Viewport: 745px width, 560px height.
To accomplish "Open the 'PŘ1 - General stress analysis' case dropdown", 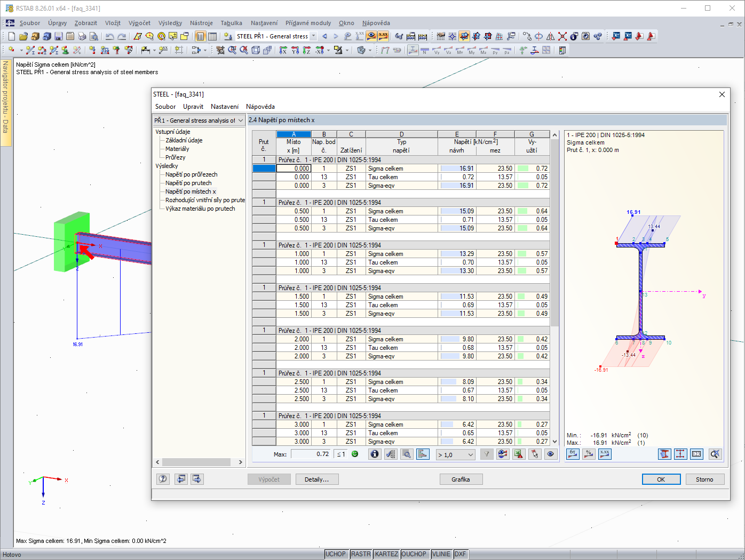I will click(199, 121).
